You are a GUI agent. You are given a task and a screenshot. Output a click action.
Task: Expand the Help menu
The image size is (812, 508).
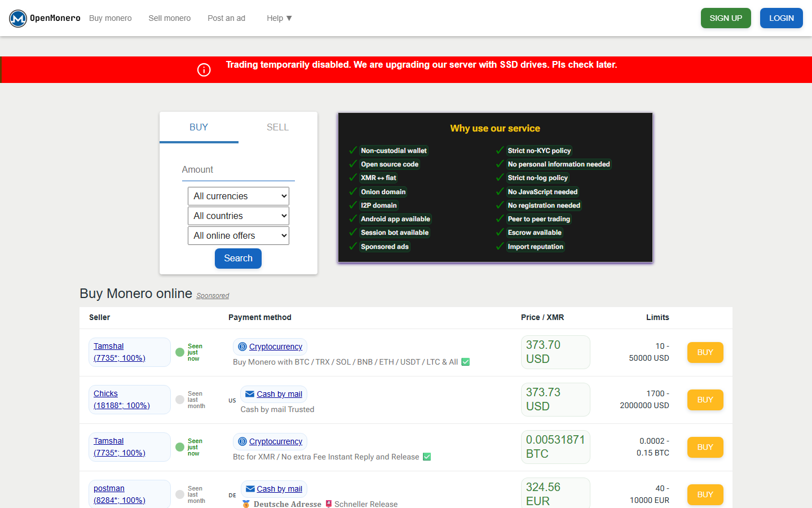coord(279,18)
